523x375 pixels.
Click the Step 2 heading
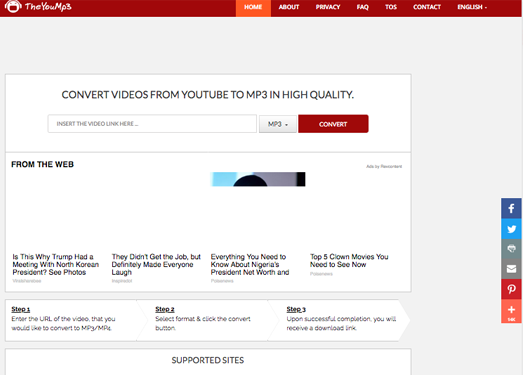point(165,309)
